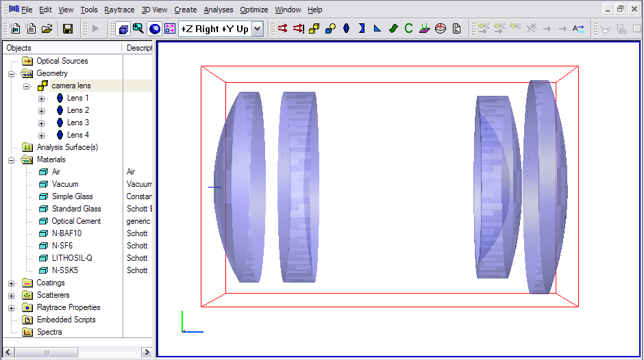The height and width of the screenshot is (360, 644).
Task: Open the Analyses menu
Action: click(218, 10)
